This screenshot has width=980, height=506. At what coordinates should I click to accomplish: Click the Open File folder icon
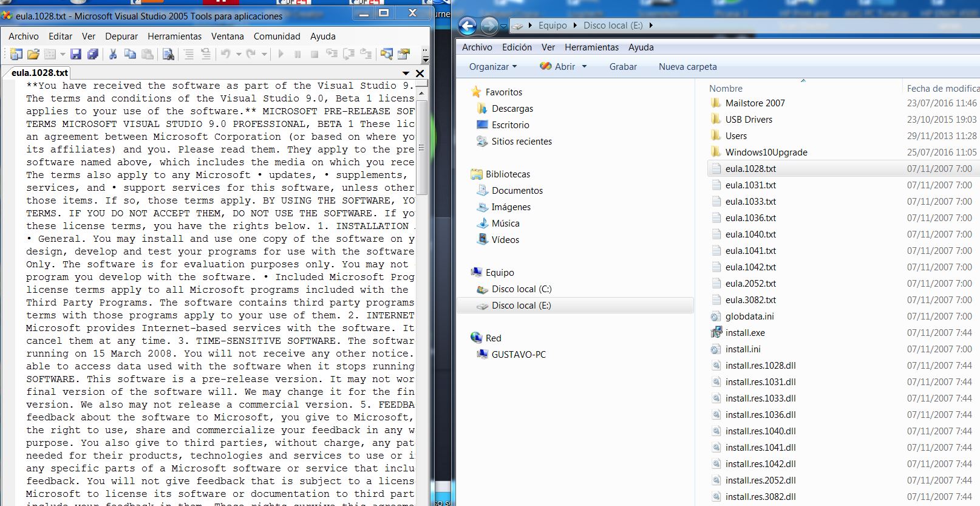(33, 54)
